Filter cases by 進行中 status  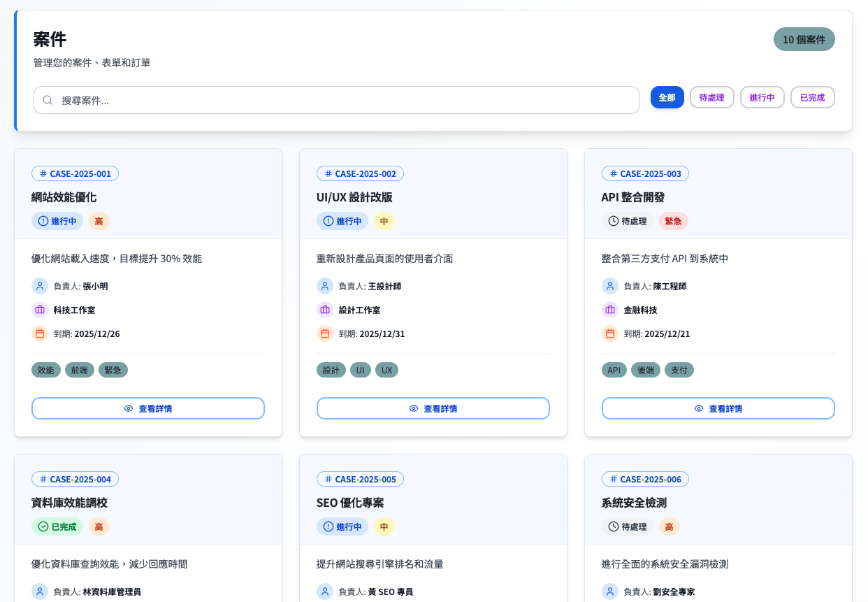pos(762,98)
